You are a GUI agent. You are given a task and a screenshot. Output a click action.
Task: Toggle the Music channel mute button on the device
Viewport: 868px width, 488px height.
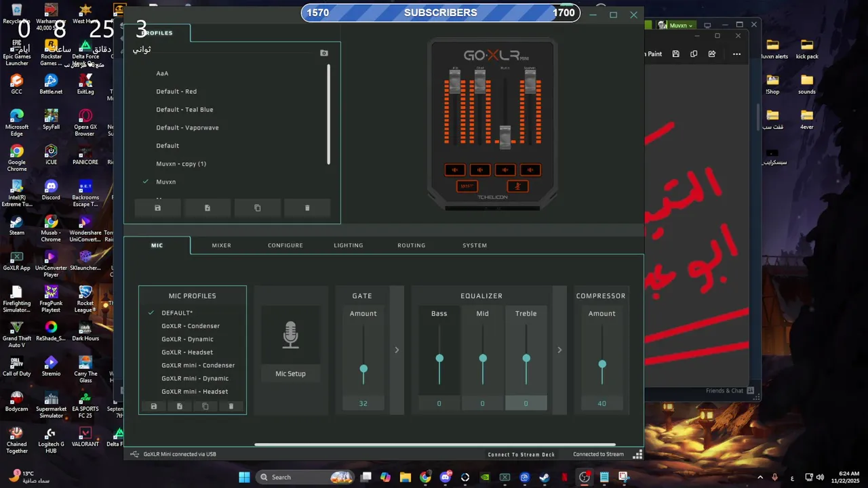point(505,169)
